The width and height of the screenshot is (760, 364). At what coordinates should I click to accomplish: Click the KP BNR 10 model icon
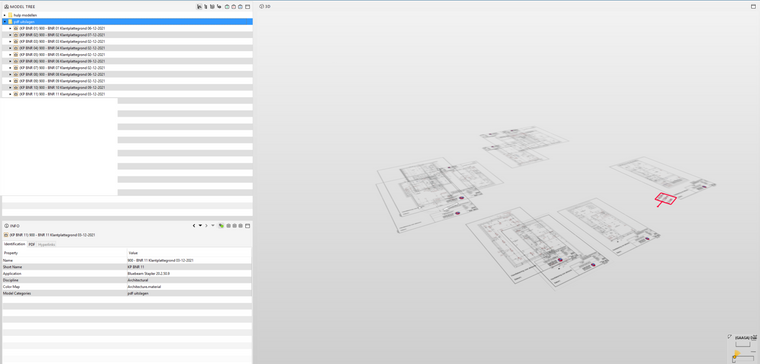pyautogui.click(x=16, y=87)
